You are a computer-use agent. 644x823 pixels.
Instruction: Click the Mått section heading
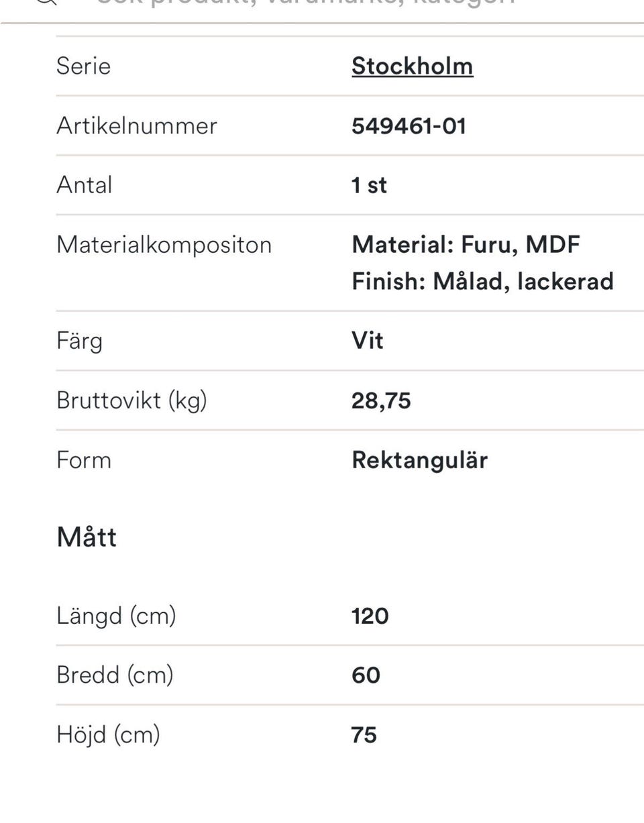pos(87,537)
